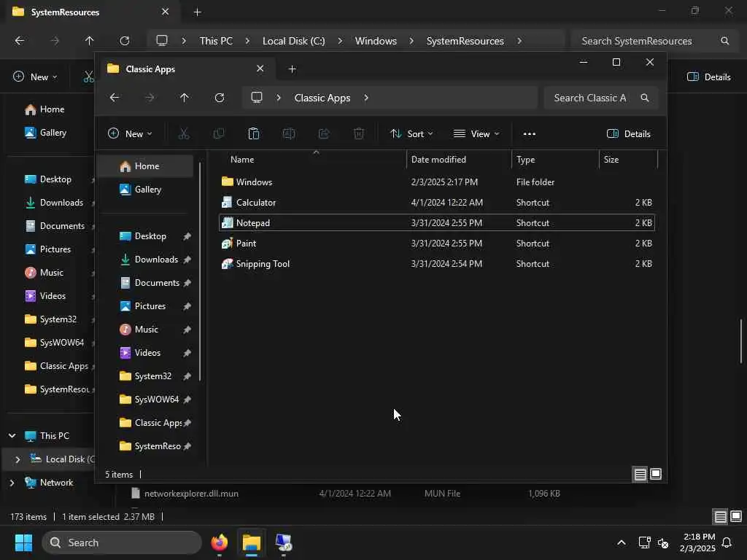Switch Classic Apps to large thumbnails view icon
Viewport: 747px width, 560px height.
pyautogui.click(x=656, y=474)
